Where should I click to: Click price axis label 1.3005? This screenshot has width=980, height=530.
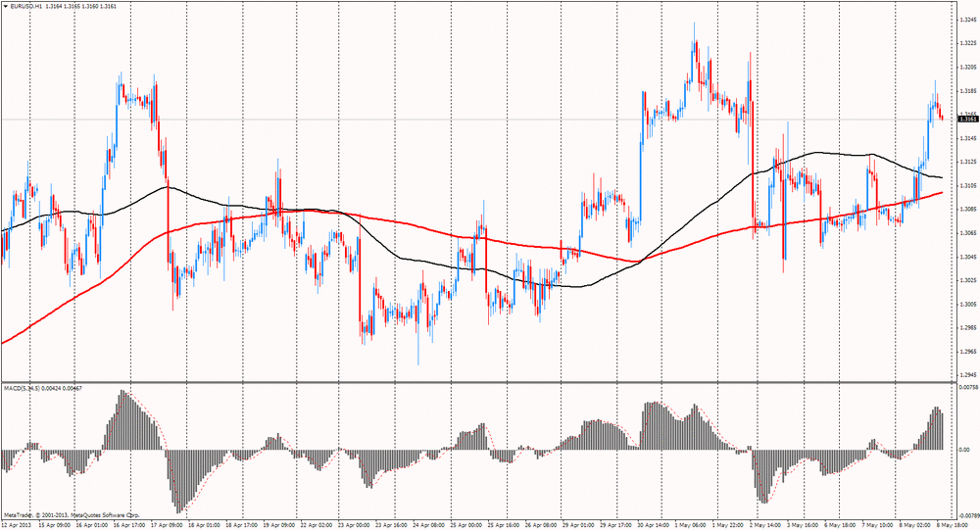point(967,304)
